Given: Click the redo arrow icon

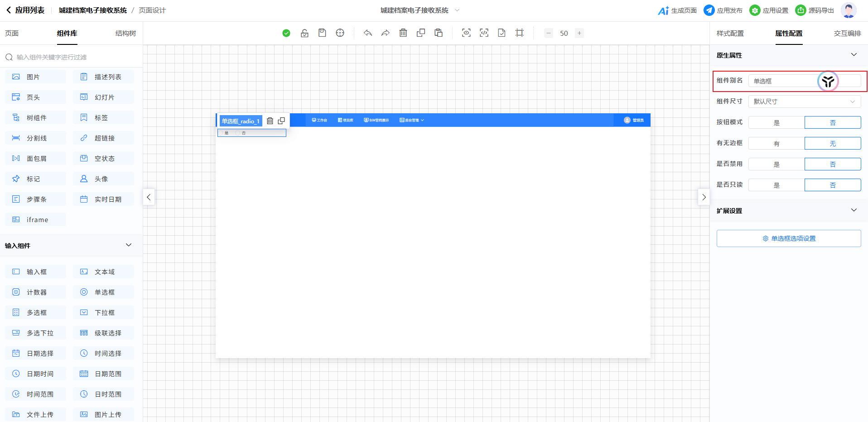Looking at the screenshot, I should click(385, 33).
